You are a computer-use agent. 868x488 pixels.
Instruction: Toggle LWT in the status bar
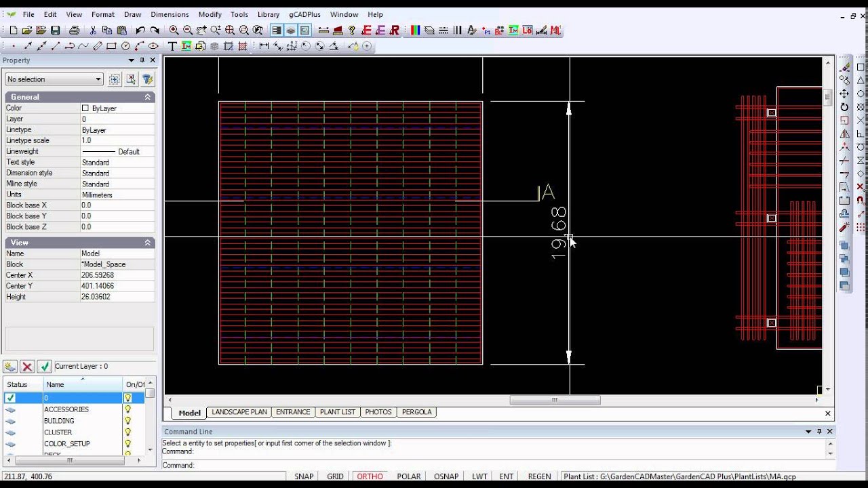tap(479, 476)
